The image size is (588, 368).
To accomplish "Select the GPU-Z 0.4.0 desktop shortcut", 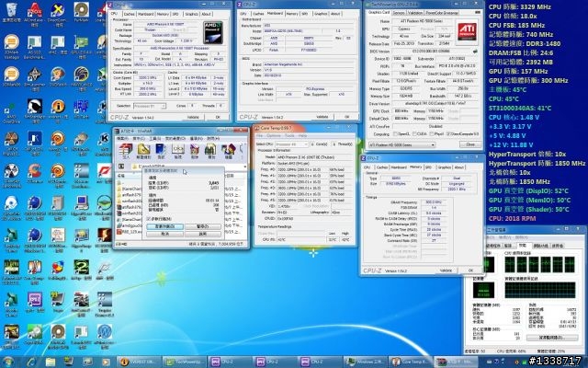I will pyautogui.click(x=81, y=47).
